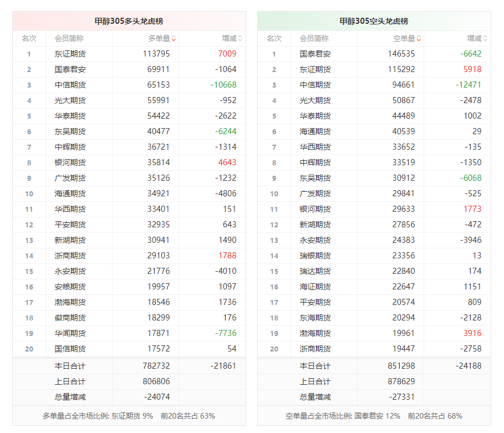Viewport: 504px width, 433px height.
Task: Sort by the 空单量 column header text
Action: (404, 38)
